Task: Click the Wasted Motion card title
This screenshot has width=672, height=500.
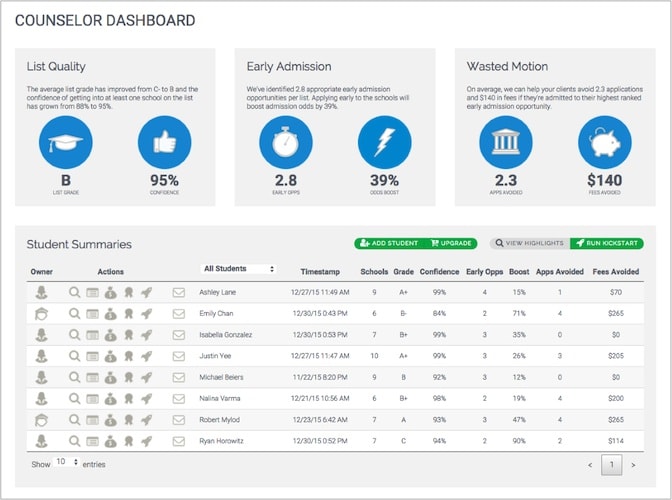Action: (x=507, y=66)
